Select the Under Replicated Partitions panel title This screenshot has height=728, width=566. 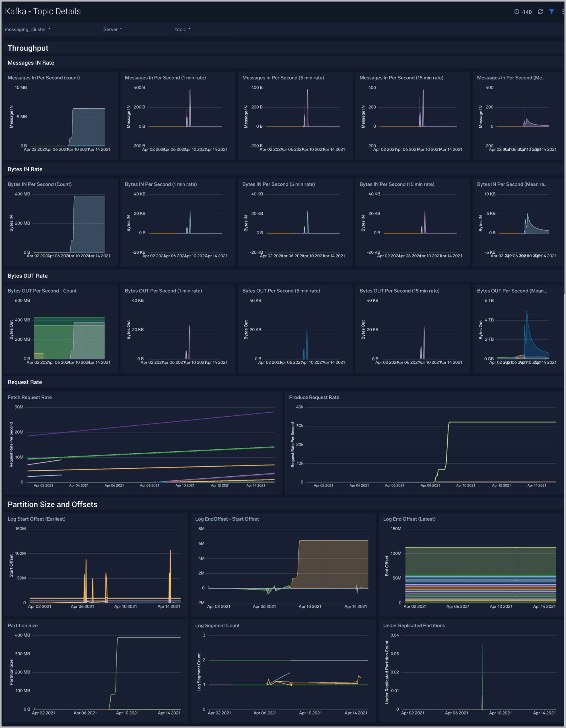[414, 625]
